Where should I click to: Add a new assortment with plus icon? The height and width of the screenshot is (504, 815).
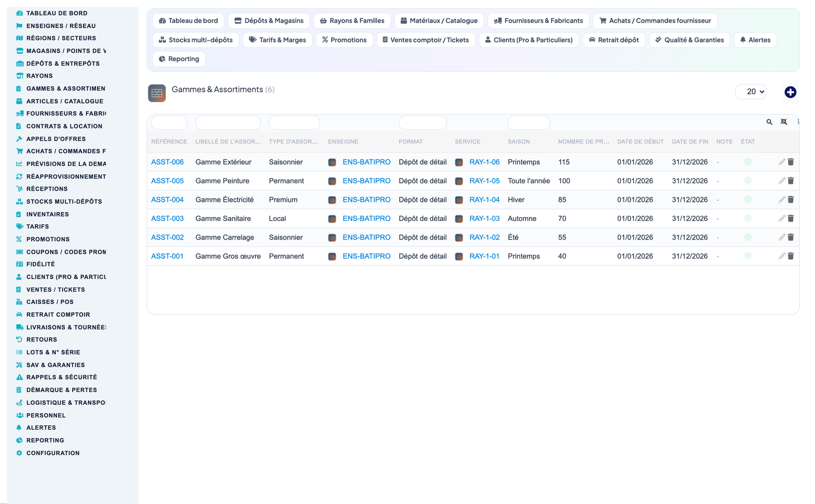[x=790, y=92]
